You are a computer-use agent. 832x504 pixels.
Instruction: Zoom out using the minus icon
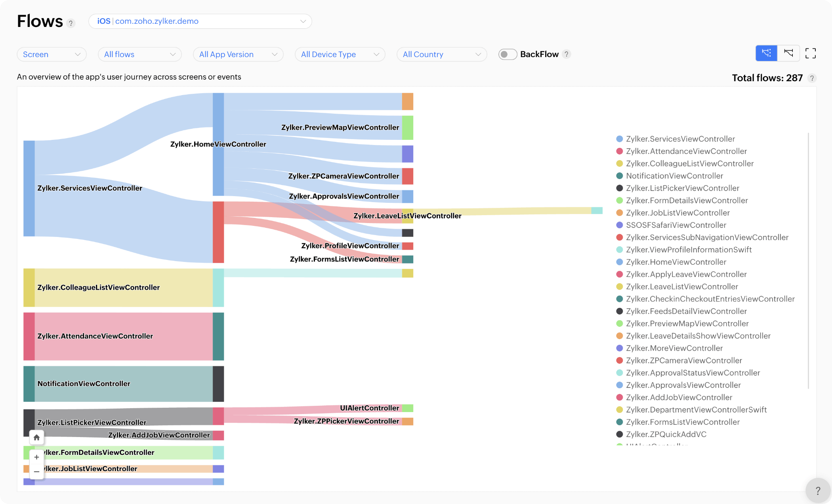coord(36,472)
